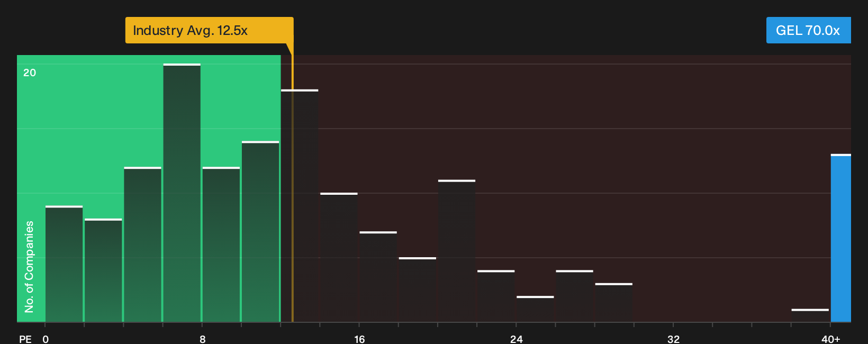Select the first histogram bar at PE 0-2
Viewport: 868px width, 344px height.
pyautogui.click(x=64, y=264)
